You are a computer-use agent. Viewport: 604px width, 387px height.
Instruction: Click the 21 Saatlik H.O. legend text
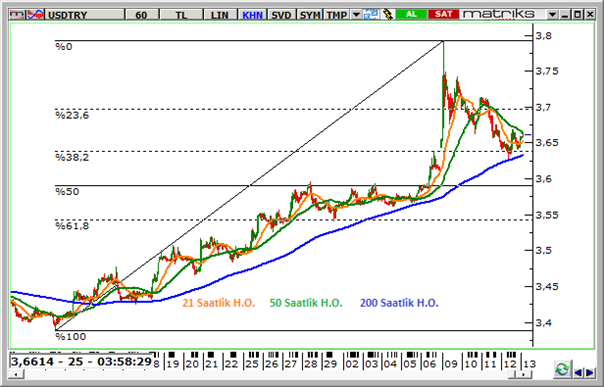(x=218, y=303)
